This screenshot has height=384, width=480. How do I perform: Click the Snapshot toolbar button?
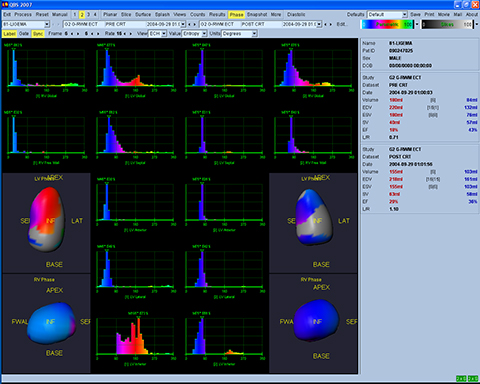(x=257, y=15)
